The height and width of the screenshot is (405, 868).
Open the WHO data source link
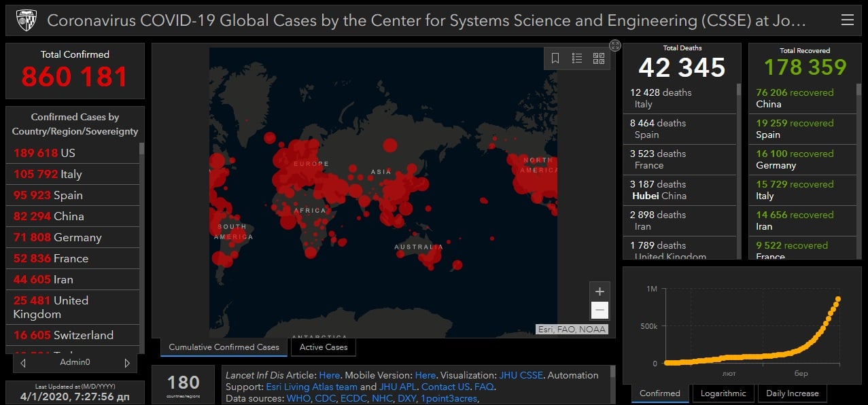pos(298,398)
